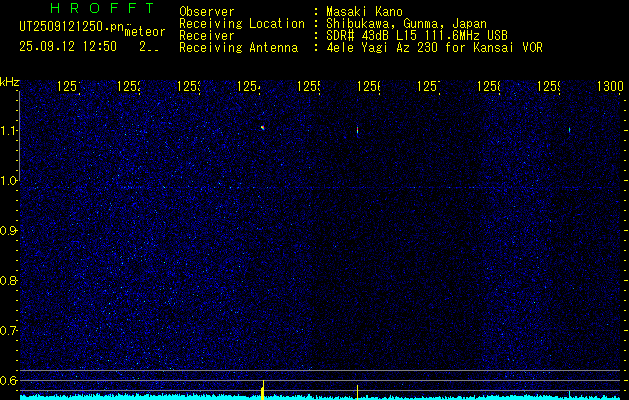Image resolution: width=629 pixels, height=400 pixels.
Task: Click the 'Observer' label
Action: (x=207, y=12)
